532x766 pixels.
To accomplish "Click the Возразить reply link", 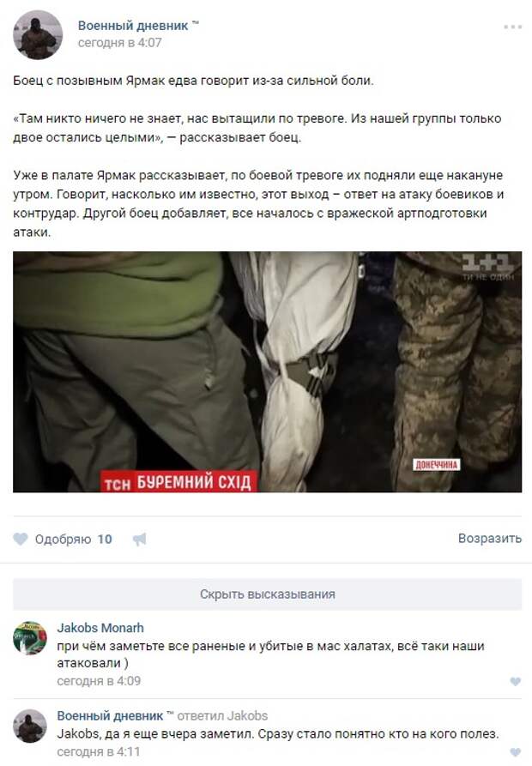I will 489,539.
